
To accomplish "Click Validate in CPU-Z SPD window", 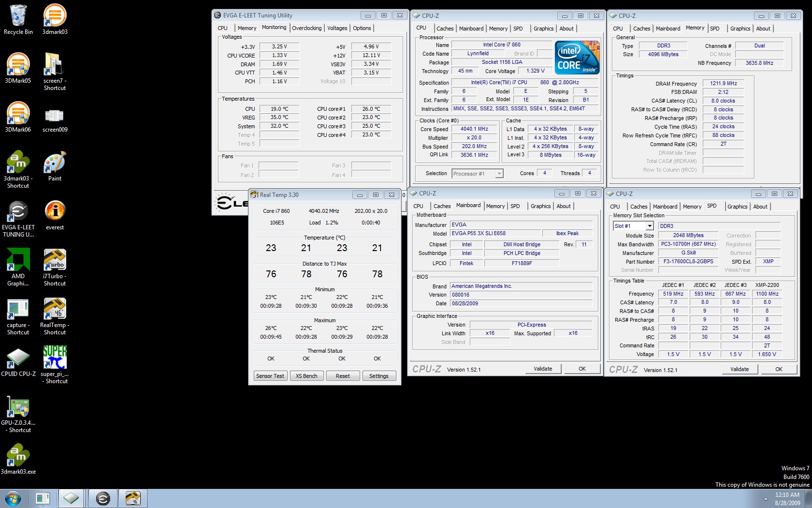I will 739,369.
